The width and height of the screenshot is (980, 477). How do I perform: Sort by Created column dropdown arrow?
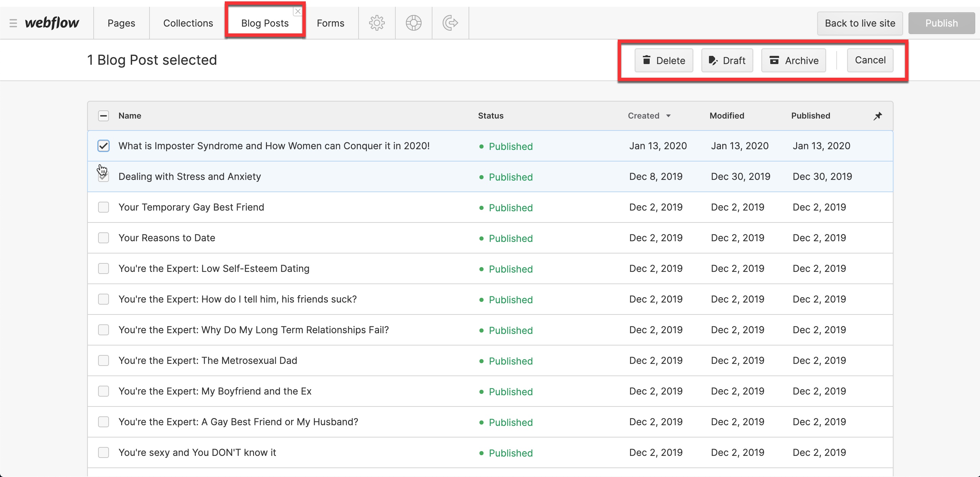click(x=668, y=116)
